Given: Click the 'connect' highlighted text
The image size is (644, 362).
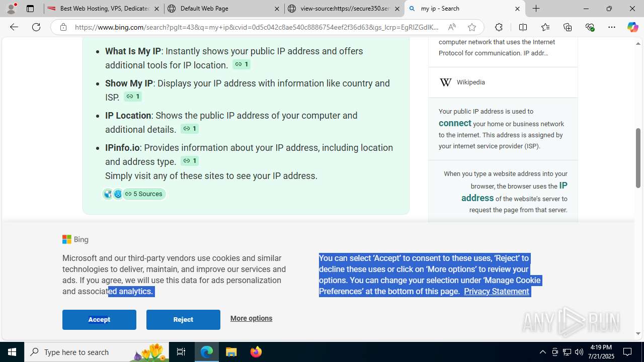Looking at the screenshot, I should tap(455, 123).
